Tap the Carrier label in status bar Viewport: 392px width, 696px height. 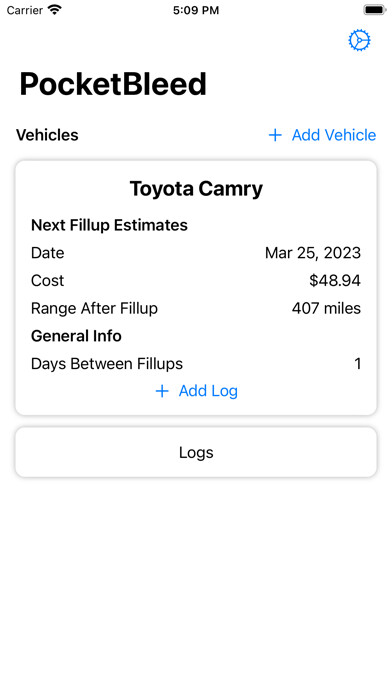(x=24, y=10)
